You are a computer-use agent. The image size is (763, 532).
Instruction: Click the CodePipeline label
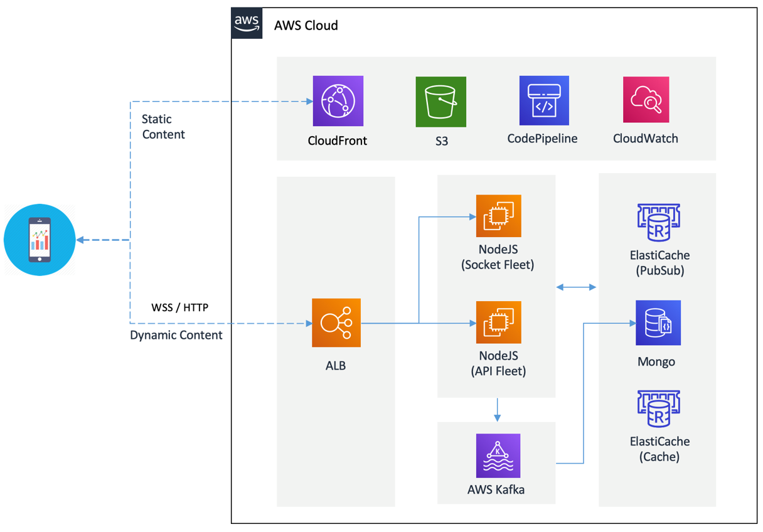(543, 138)
